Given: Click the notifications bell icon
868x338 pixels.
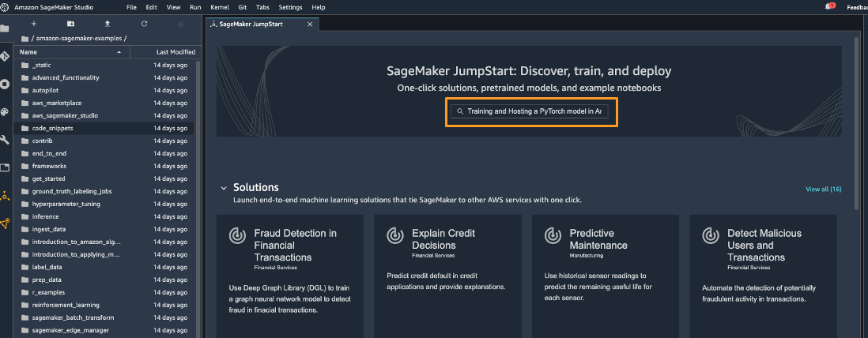Looking at the screenshot, I should pos(829,6).
